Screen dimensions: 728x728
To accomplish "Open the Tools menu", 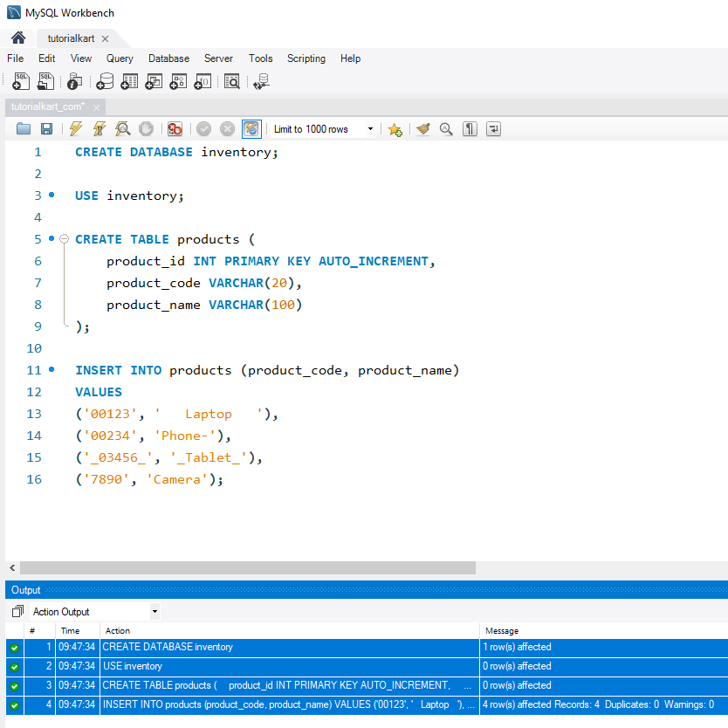I will (x=260, y=58).
